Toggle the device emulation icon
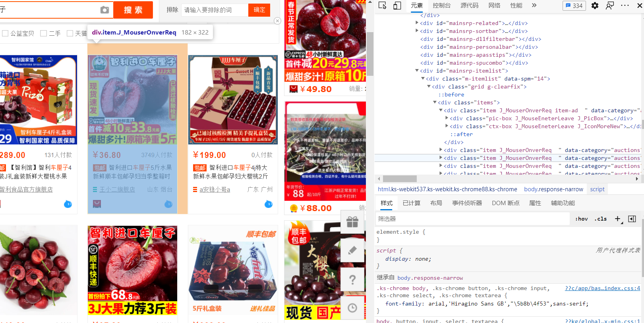The height and width of the screenshot is (323, 644). coord(397,6)
